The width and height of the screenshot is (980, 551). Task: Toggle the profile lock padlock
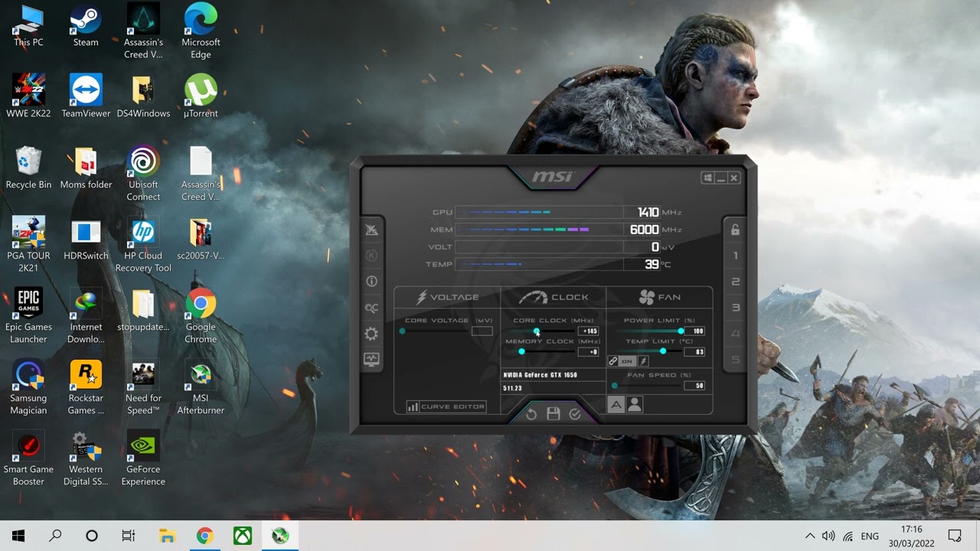tap(735, 230)
